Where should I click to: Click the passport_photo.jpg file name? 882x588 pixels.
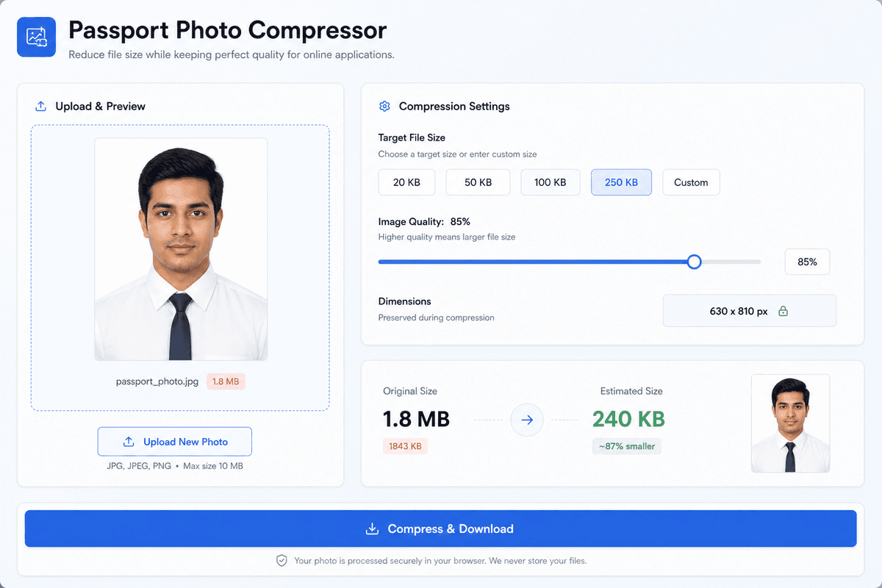(x=157, y=381)
